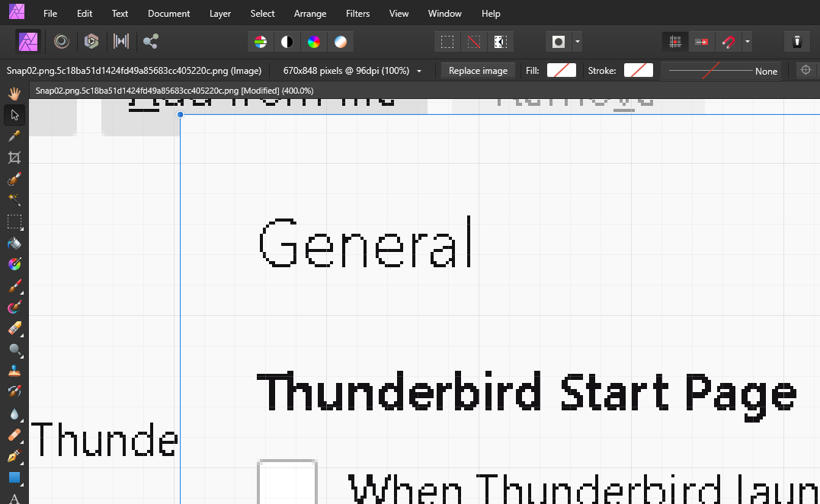Image resolution: width=820 pixels, height=504 pixels.
Task: Toggle Force Pixel Alignment
Action: (x=675, y=43)
